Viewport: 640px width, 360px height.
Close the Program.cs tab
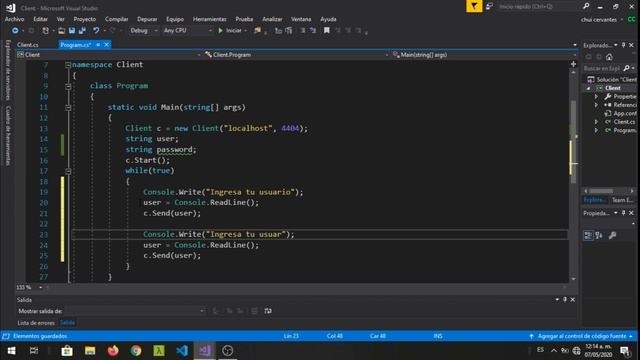(x=107, y=44)
